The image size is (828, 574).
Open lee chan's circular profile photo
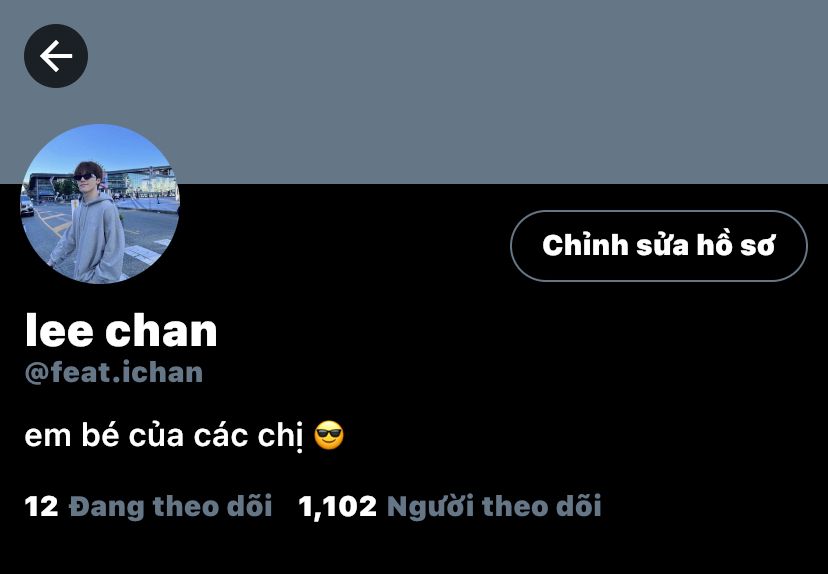[100, 204]
